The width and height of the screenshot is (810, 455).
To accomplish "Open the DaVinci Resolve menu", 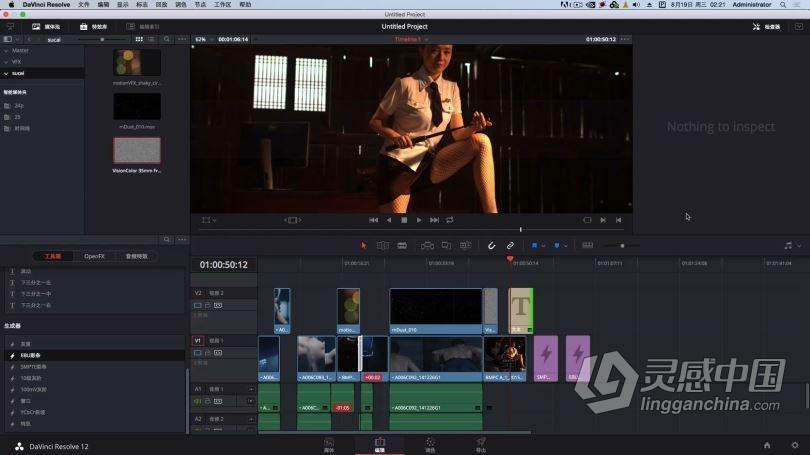I will click(46, 5).
